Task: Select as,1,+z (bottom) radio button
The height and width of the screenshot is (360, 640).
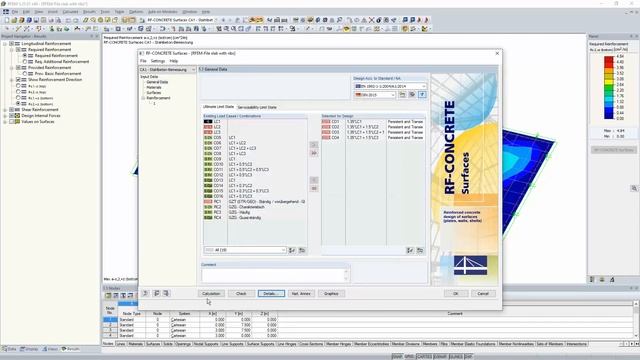Action: [x=18, y=98]
